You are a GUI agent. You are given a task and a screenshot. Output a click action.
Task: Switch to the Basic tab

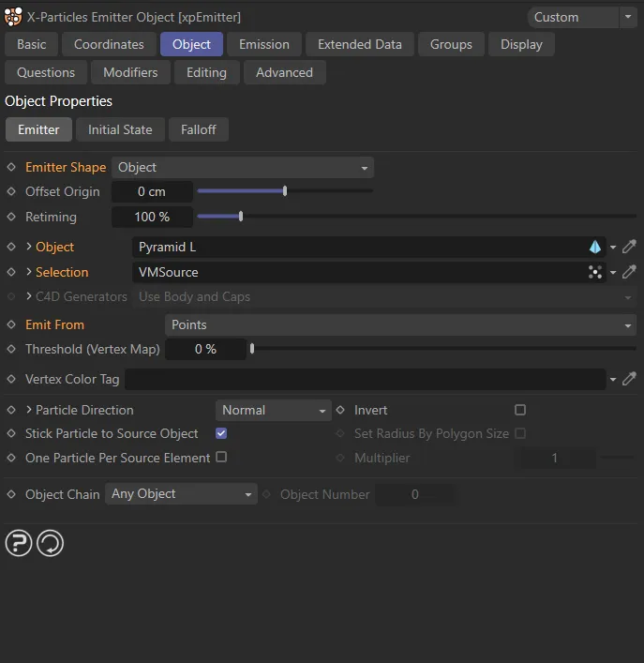[31, 44]
